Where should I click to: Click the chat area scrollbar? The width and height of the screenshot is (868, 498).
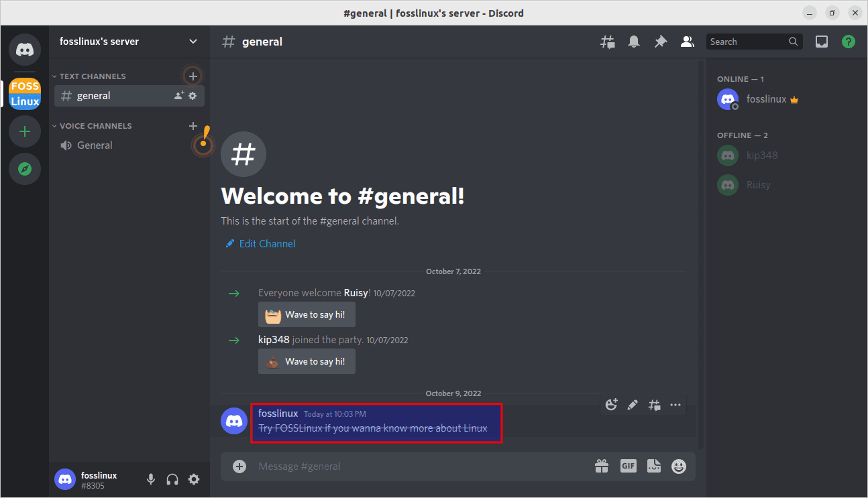(702, 255)
